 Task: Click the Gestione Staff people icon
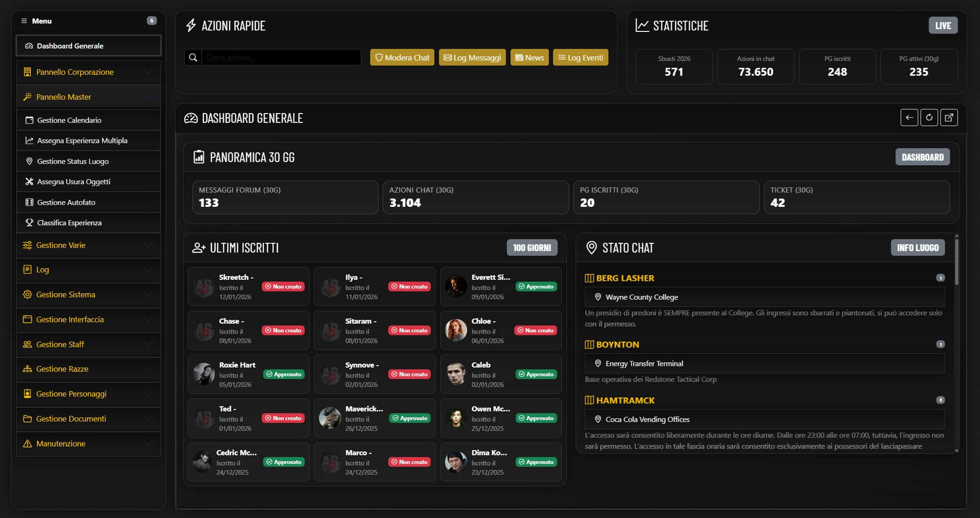click(x=27, y=344)
